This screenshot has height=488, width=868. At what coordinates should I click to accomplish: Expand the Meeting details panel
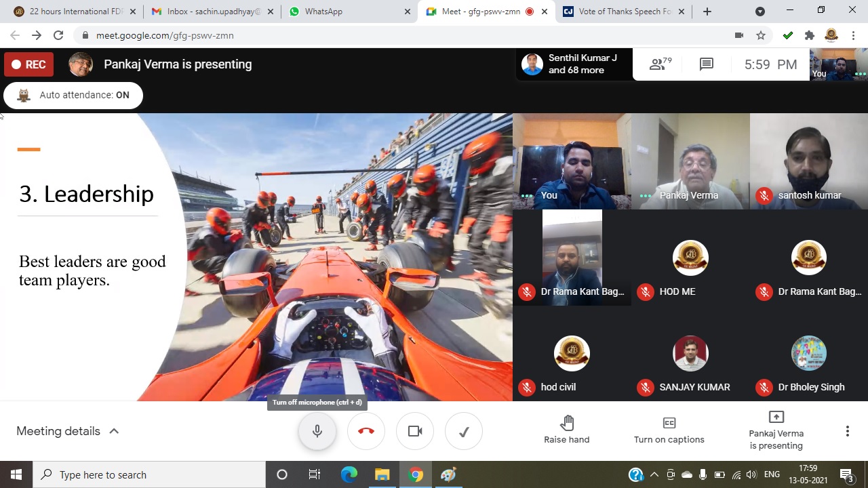(68, 431)
